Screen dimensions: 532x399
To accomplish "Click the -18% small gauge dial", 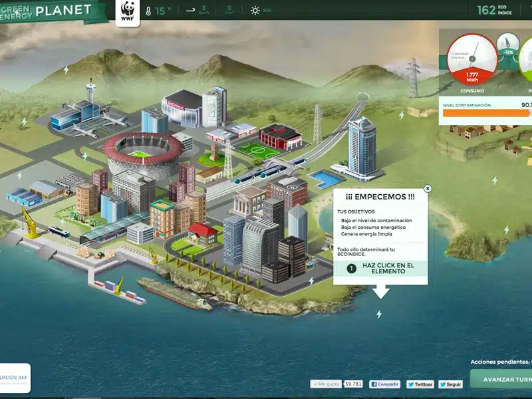I will (508, 45).
